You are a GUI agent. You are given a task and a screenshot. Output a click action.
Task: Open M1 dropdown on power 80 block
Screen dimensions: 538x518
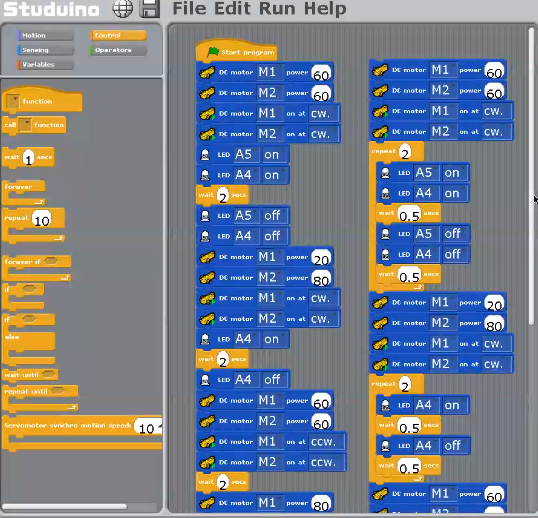270,503
